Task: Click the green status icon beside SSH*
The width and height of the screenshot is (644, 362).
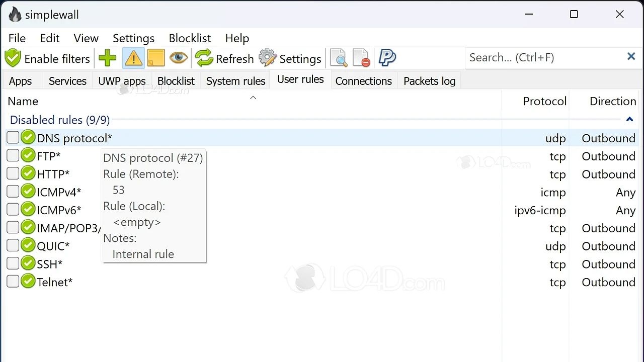Action: tap(28, 264)
